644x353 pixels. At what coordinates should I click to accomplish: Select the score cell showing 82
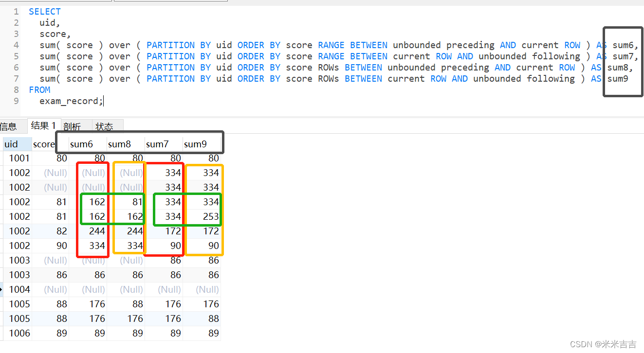click(x=61, y=231)
